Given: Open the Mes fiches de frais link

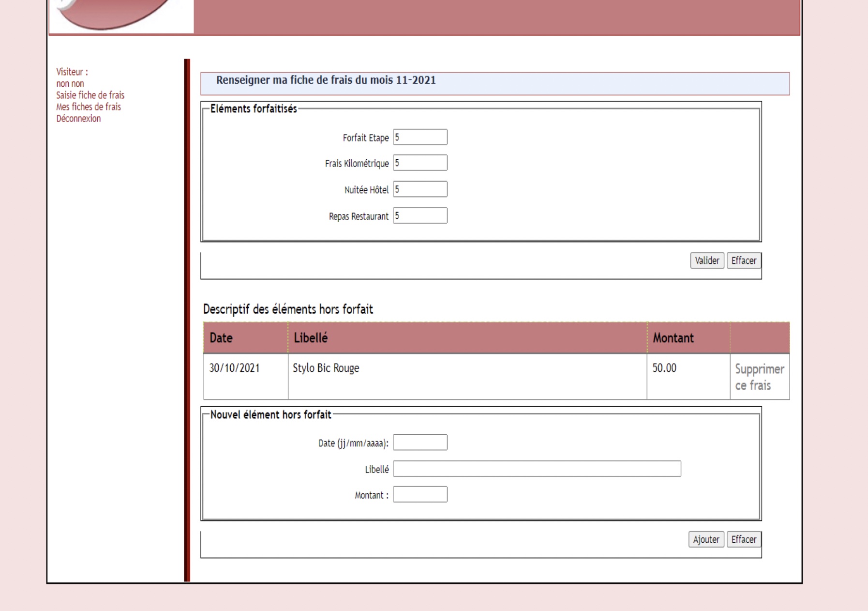Looking at the screenshot, I should pos(89,107).
